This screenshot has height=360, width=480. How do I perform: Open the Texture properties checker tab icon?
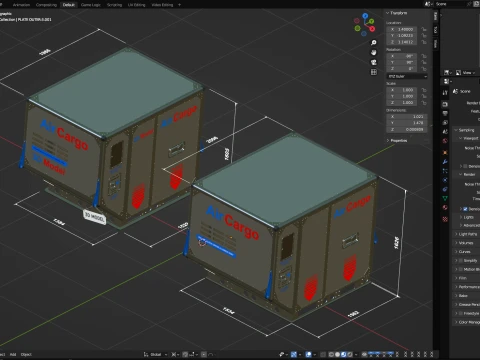[445, 219]
